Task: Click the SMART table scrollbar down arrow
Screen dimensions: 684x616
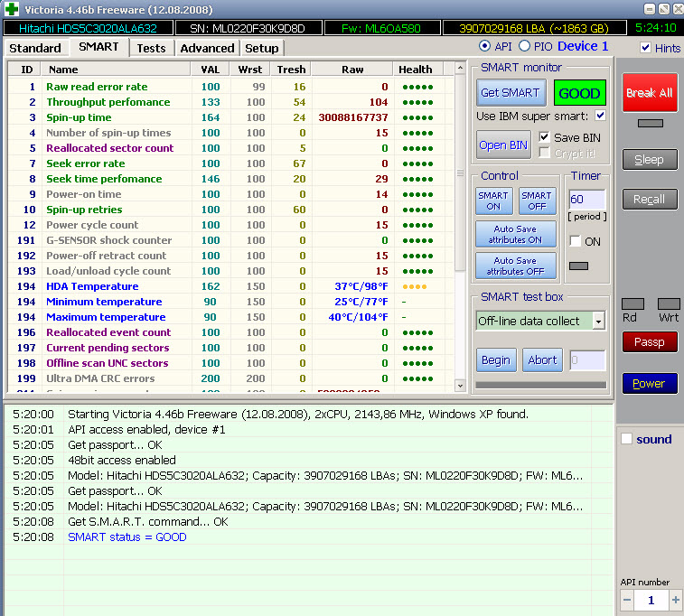Action: 460,386
